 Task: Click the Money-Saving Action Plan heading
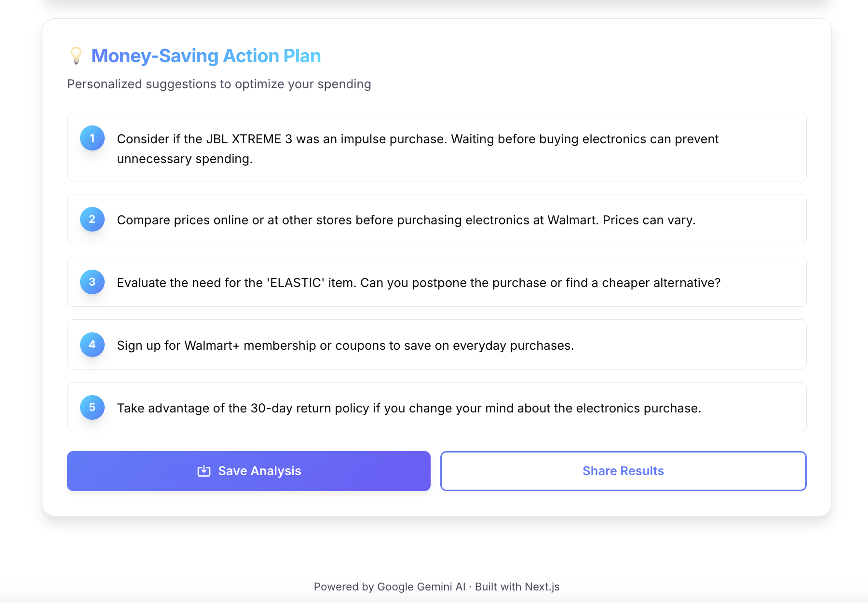(x=206, y=56)
